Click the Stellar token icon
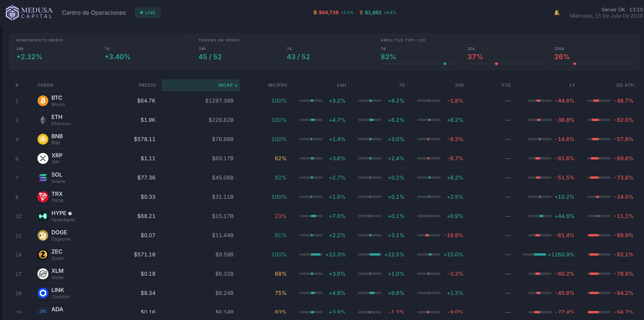The height and width of the screenshot is (320, 644). [x=43, y=274]
